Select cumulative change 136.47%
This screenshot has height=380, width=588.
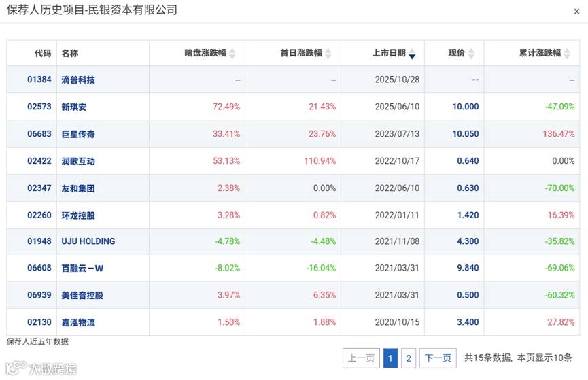click(x=559, y=133)
